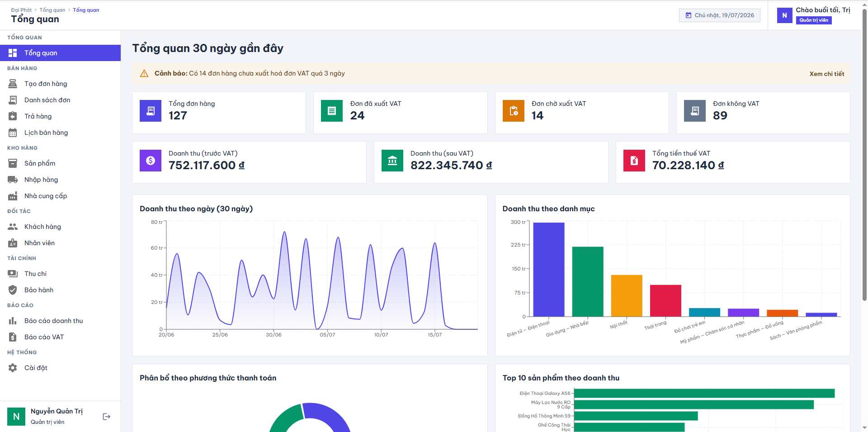The image size is (868, 432).
Task: Click the Tổng quan dashboard grid icon
Action: point(13,53)
